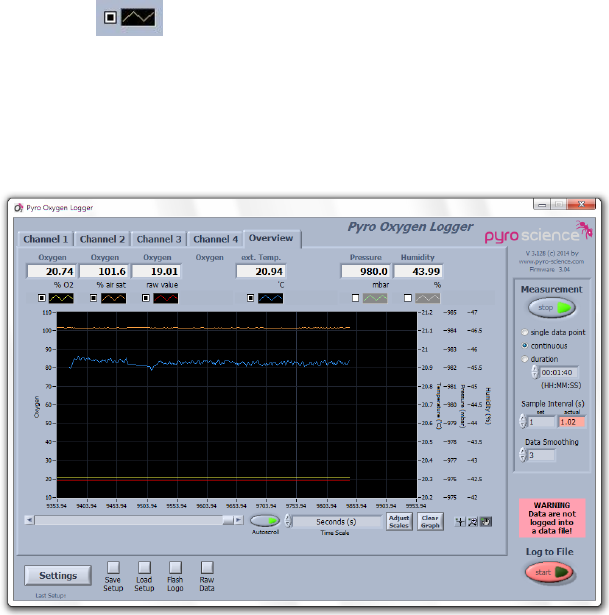Screen dimensions: 609x615
Task: Click the % air sat value 101.6
Action: coord(104,271)
